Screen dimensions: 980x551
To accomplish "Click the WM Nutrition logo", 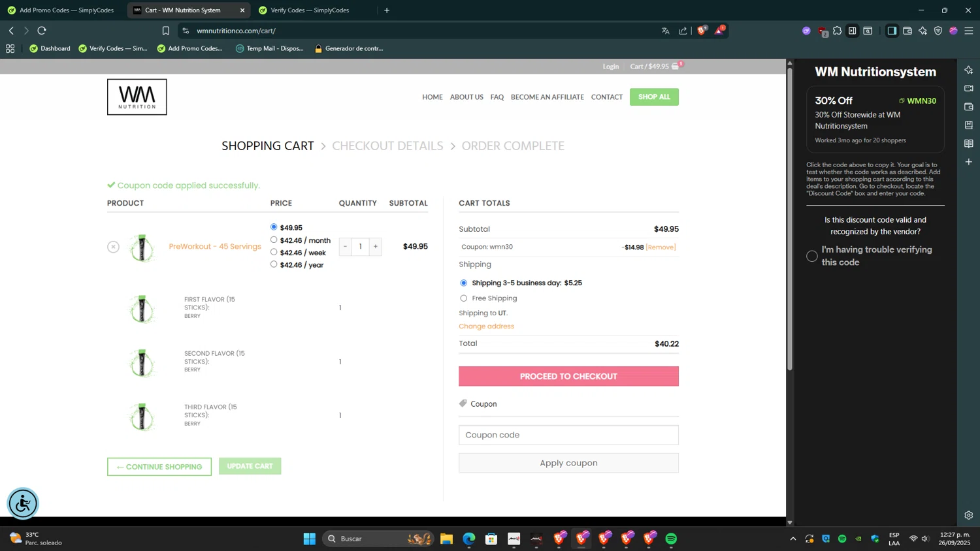I will click(137, 97).
